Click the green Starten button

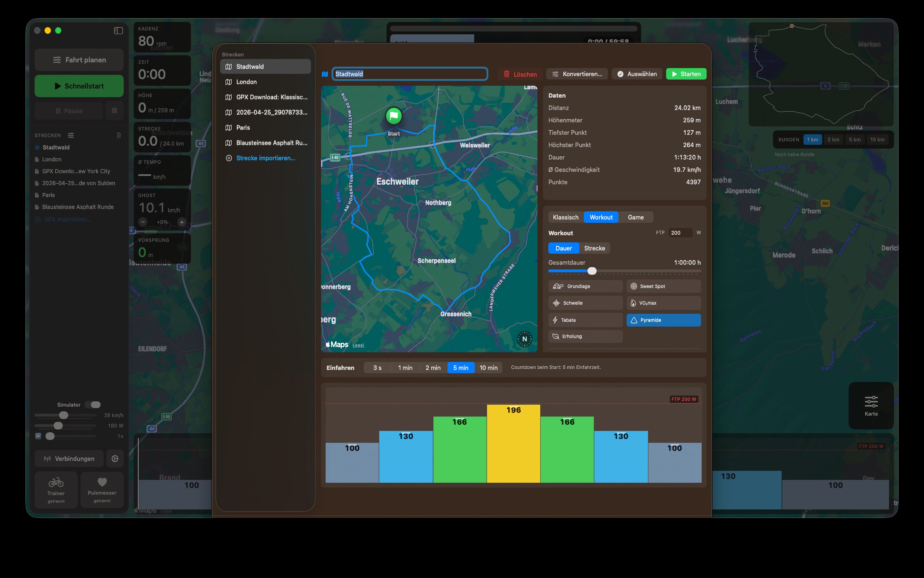(x=686, y=74)
